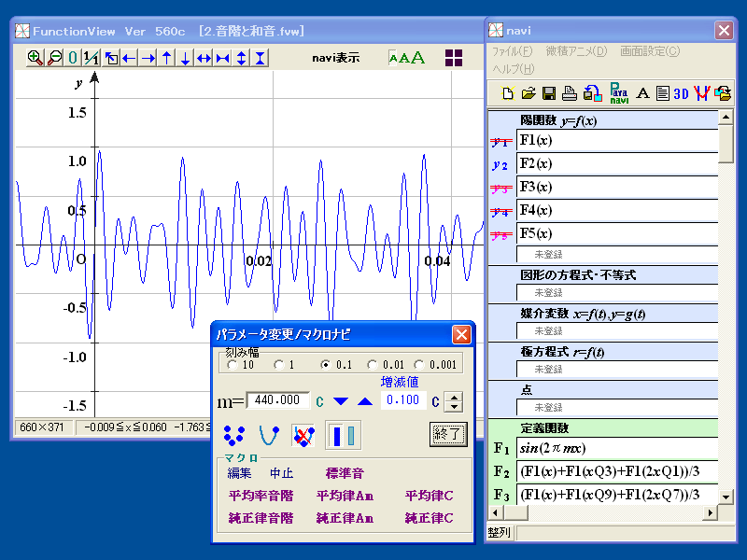Screen dimensions: 747x560
Task: Switch to 3D view icon
Action: pos(682,94)
